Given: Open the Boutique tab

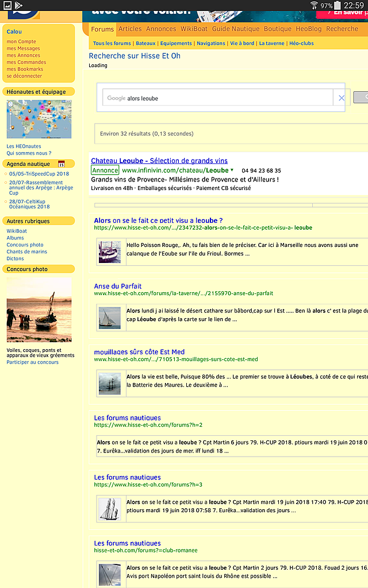Looking at the screenshot, I should pyautogui.click(x=278, y=29).
